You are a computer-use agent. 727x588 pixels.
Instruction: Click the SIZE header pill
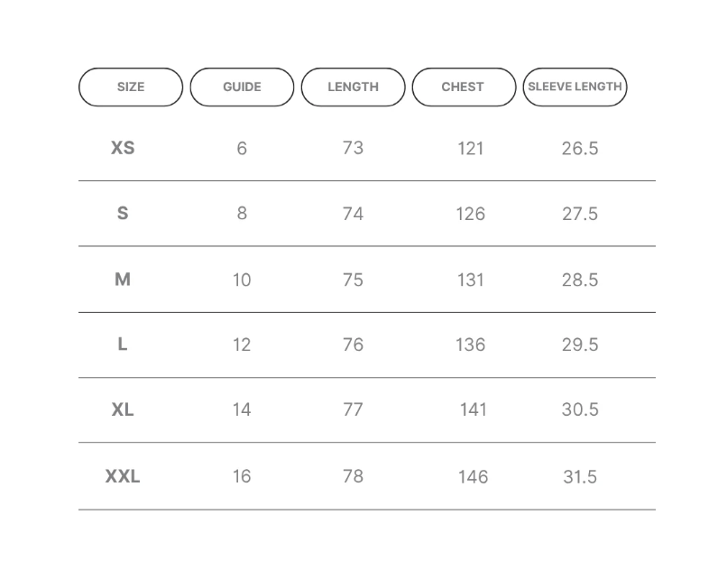(131, 87)
